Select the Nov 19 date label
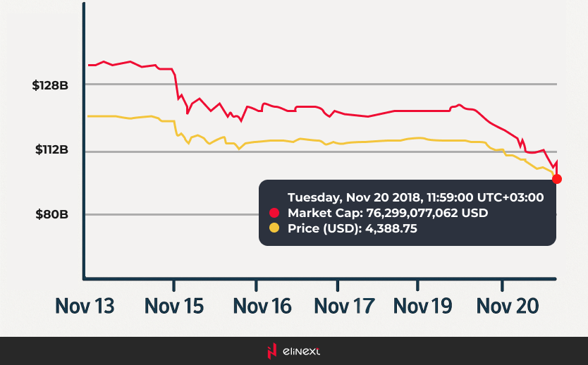This screenshot has height=365, width=588. [423, 306]
